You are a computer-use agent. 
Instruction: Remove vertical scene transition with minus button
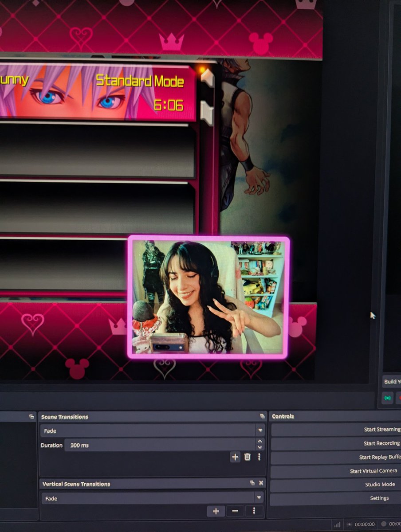(x=235, y=511)
